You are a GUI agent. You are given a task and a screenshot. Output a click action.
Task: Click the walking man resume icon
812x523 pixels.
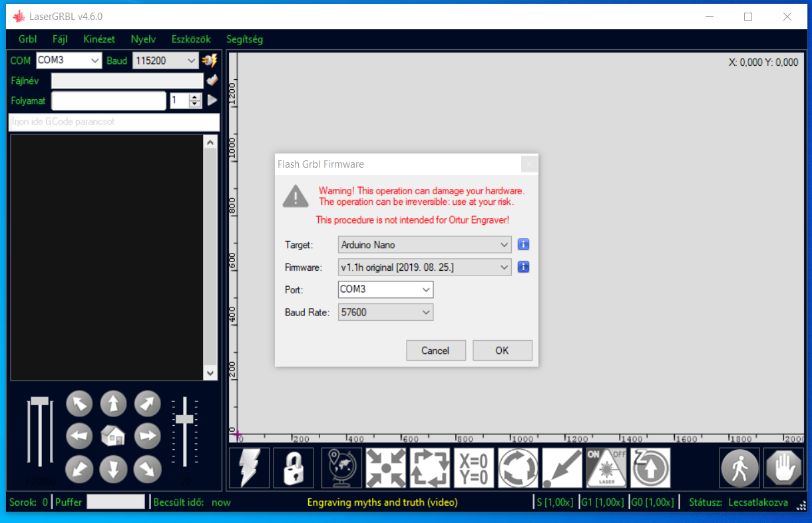[739, 468]
